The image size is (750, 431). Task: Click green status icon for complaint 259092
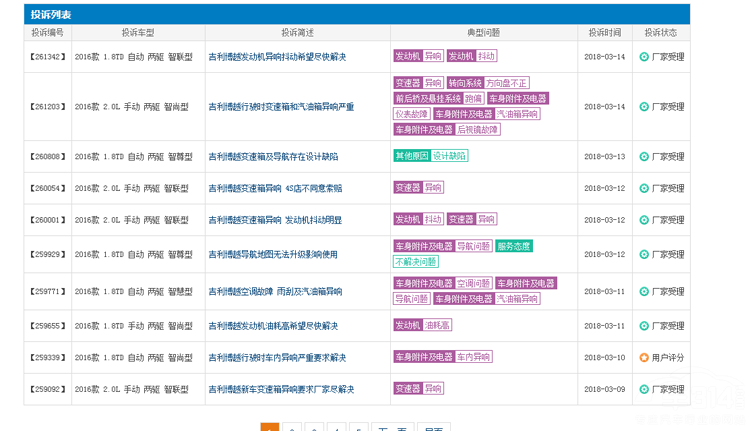(644, 389)
